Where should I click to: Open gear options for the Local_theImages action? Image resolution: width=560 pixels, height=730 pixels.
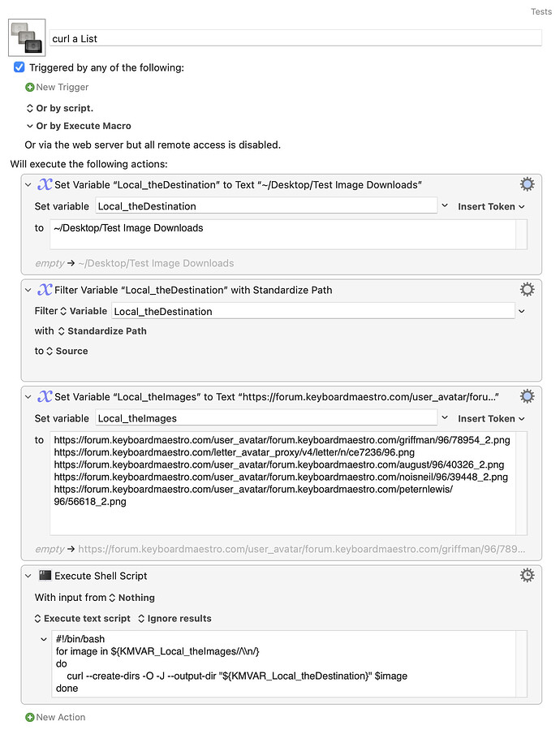pyautogui.click(x=527, y=395)
